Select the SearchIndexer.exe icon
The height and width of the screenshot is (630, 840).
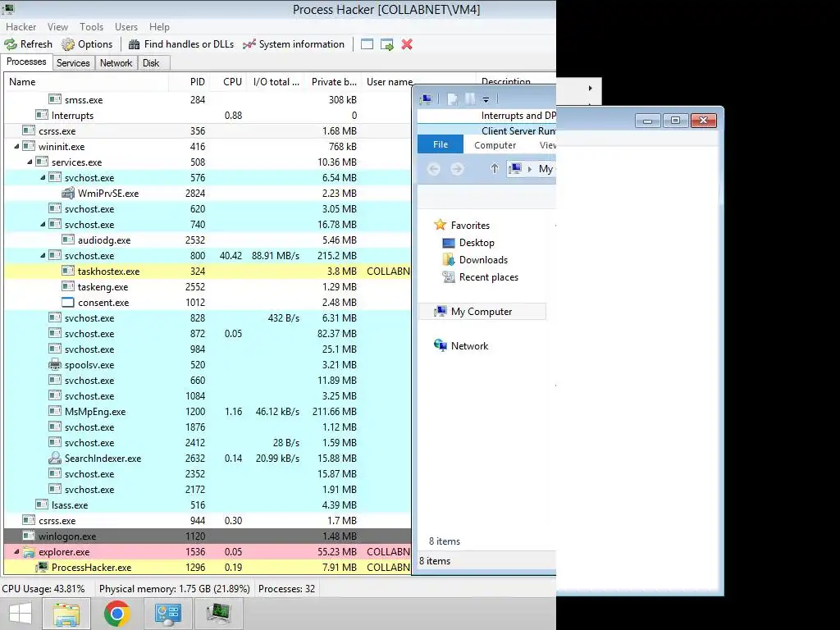(x=55, y=458)
